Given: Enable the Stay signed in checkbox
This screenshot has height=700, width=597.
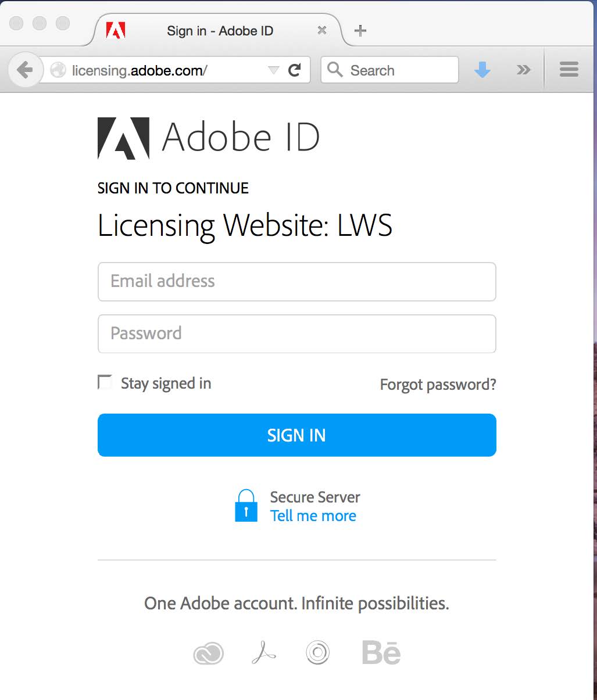Looking at the screenshot, I should pyautogui.click(x=105, y=382).
